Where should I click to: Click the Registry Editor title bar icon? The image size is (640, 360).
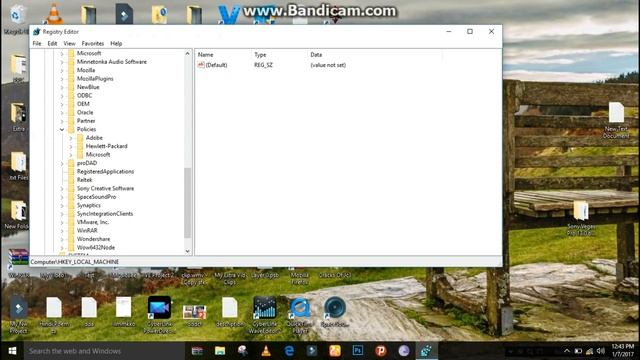[x=37, y=31]
